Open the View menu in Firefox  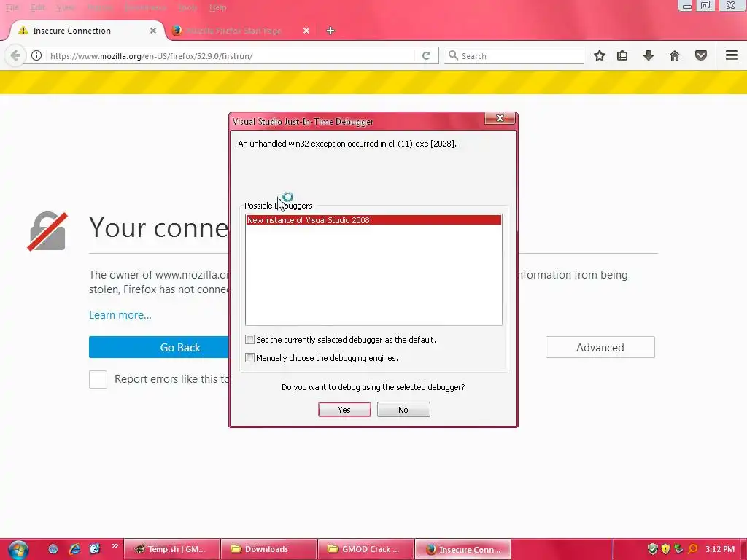click(x=65, y=7)
